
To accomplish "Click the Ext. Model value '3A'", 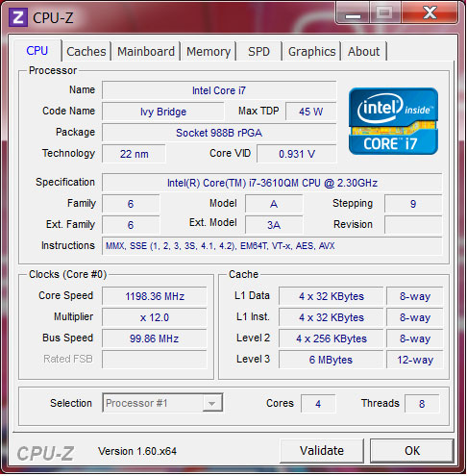I will point(274,225).
